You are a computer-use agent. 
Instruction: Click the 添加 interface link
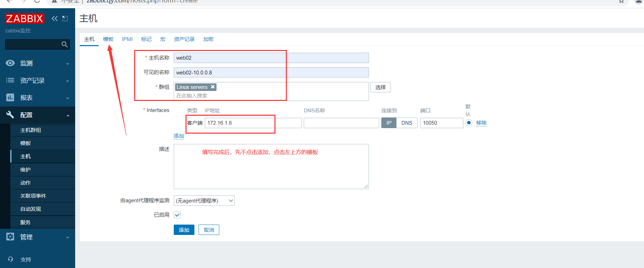coord(179,136)
